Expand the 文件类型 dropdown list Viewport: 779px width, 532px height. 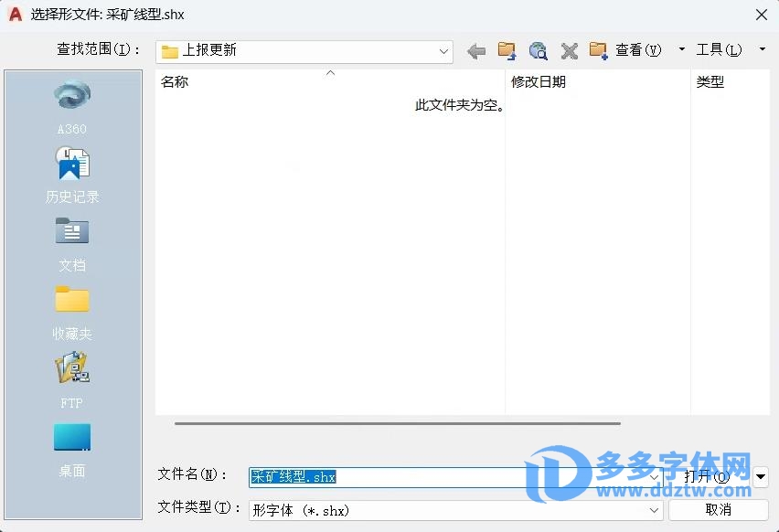pyautogui.click(x=655, y=510)
